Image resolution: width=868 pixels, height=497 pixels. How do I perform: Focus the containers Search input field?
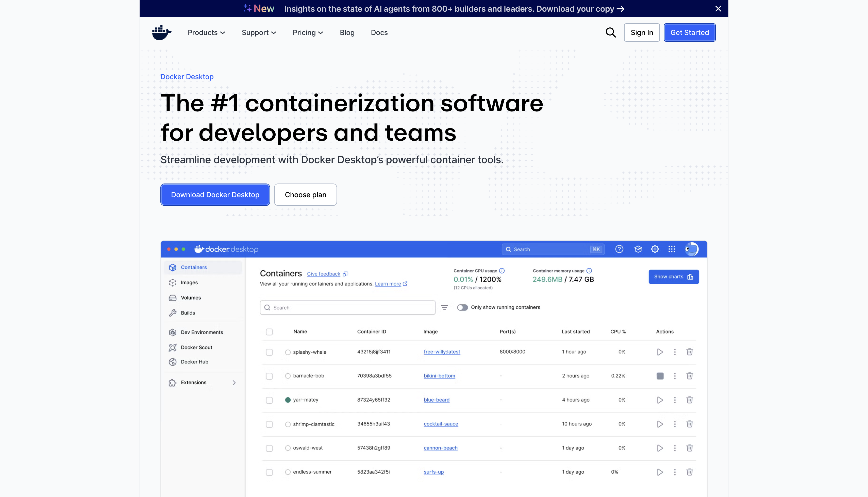click(347, 308)
